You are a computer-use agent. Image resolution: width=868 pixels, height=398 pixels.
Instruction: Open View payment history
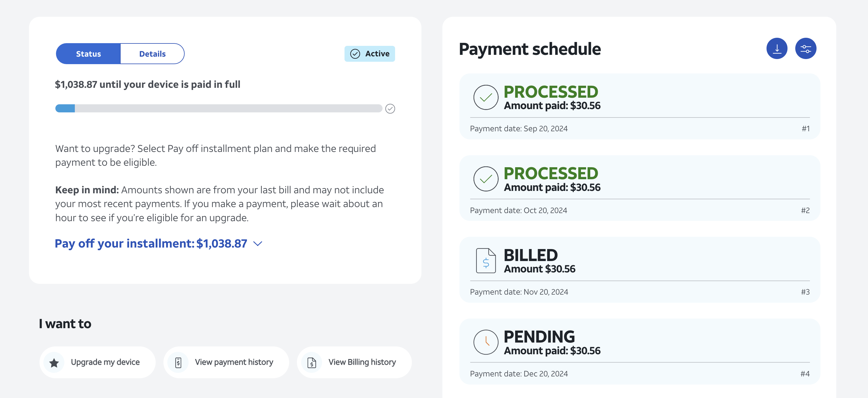[226, 362]
